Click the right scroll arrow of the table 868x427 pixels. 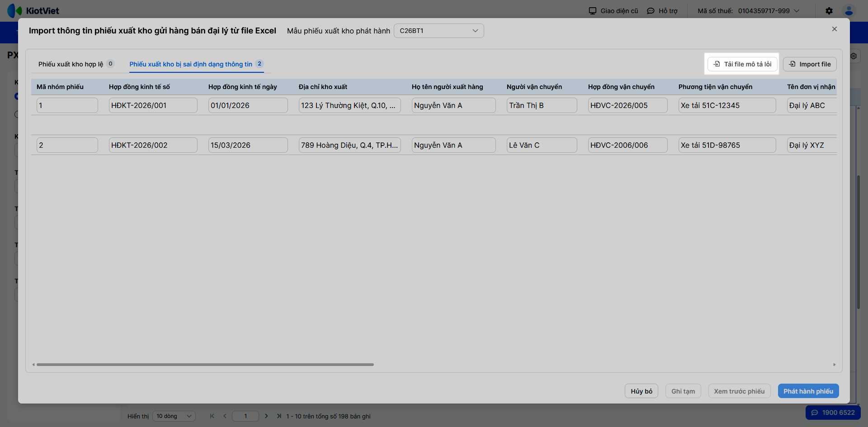click(x=835, y=365)
